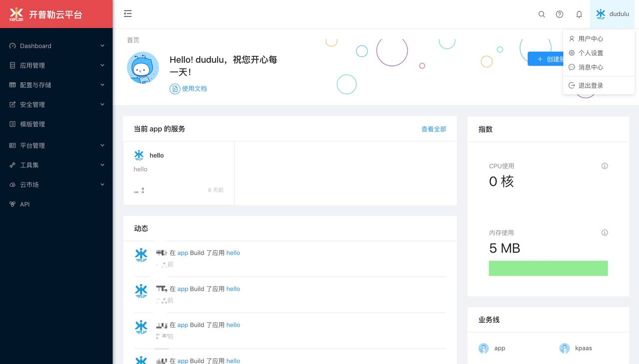Open the 模版管理 sidebar item
639x364 pixels.
pyautogui.click(x=56, y=124)
